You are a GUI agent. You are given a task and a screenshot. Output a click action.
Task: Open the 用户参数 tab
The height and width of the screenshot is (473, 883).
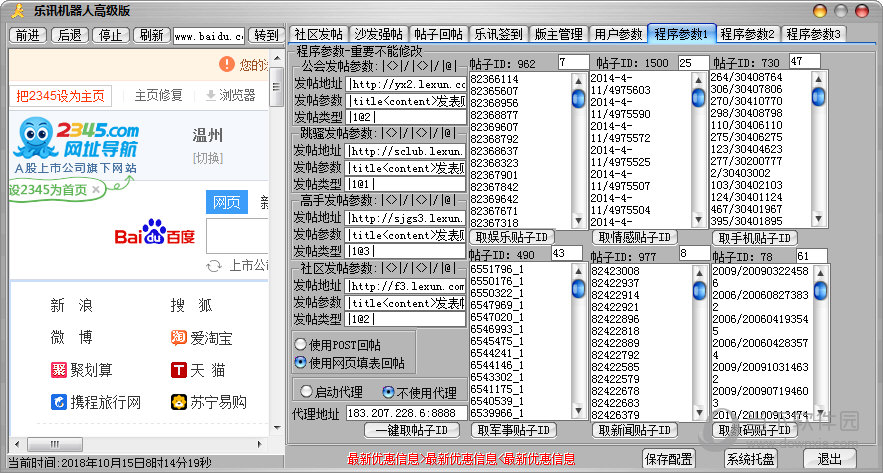(x=618, y=34)
